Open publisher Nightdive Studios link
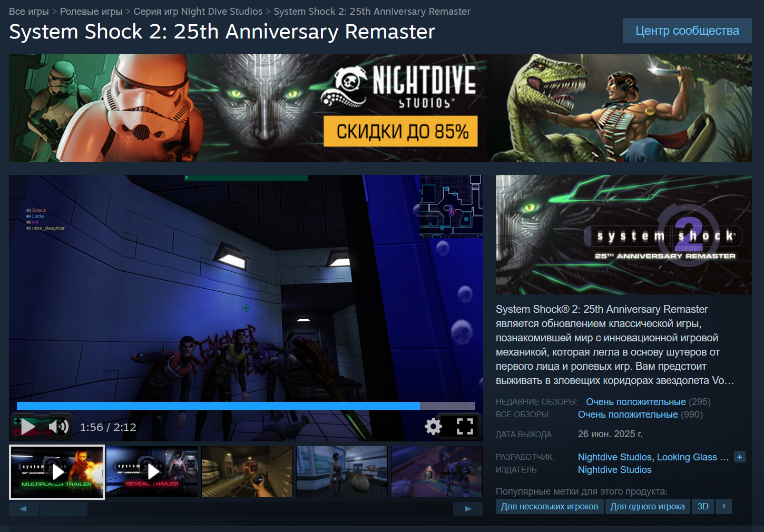 pyautogui.click(x=615, y=470)
